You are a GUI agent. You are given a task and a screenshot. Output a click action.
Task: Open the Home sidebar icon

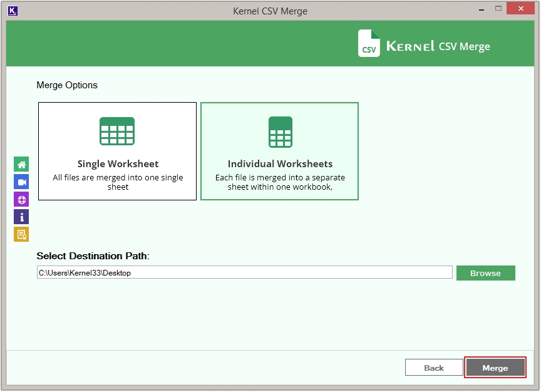(21, 164)
